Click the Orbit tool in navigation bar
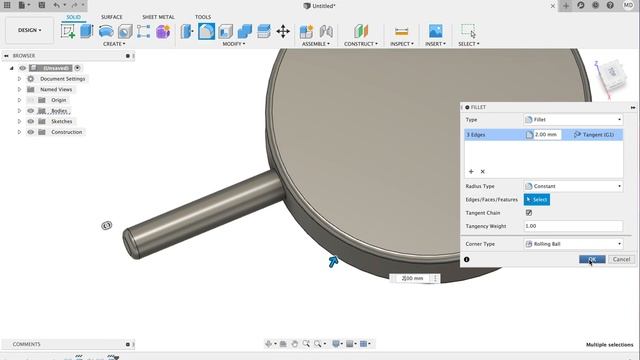 pos(268,344)
